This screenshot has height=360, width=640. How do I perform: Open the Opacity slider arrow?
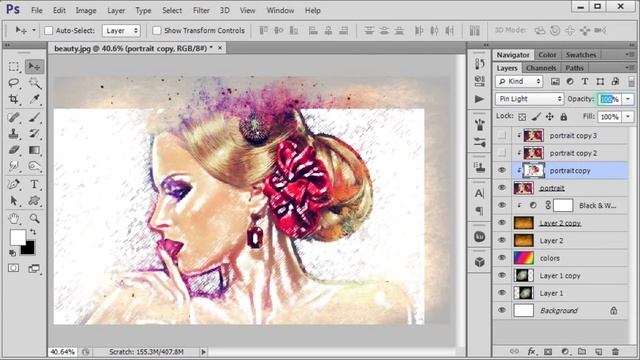[x=628, y=99]
